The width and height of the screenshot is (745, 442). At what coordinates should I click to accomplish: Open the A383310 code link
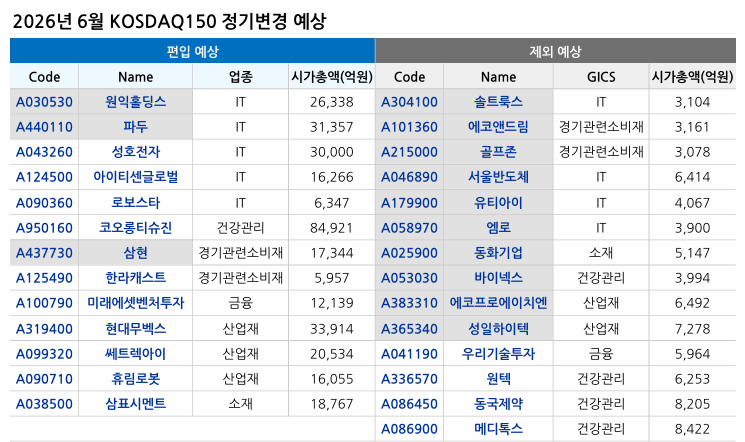(x=409, y=303)
